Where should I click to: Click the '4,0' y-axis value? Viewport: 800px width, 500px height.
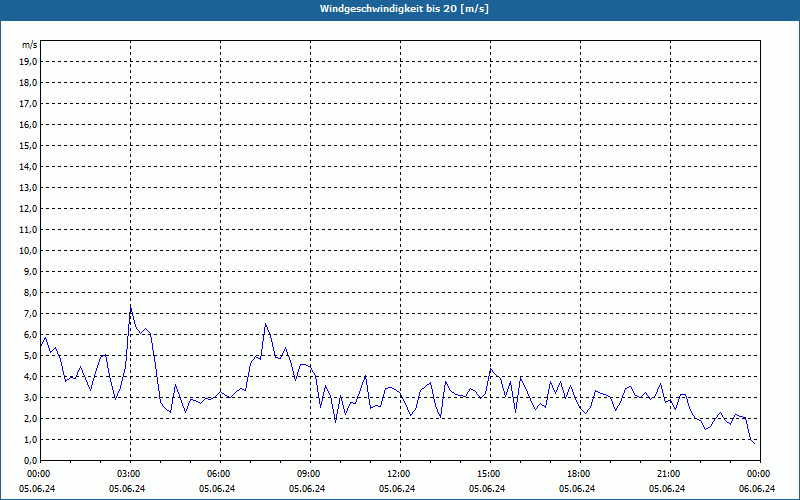point(31,377)
